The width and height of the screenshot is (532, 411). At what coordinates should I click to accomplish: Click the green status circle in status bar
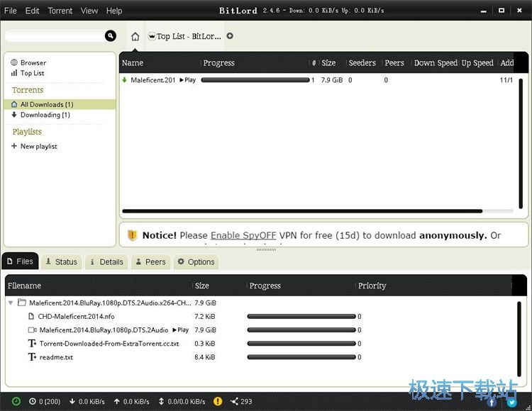coord(16,401)
